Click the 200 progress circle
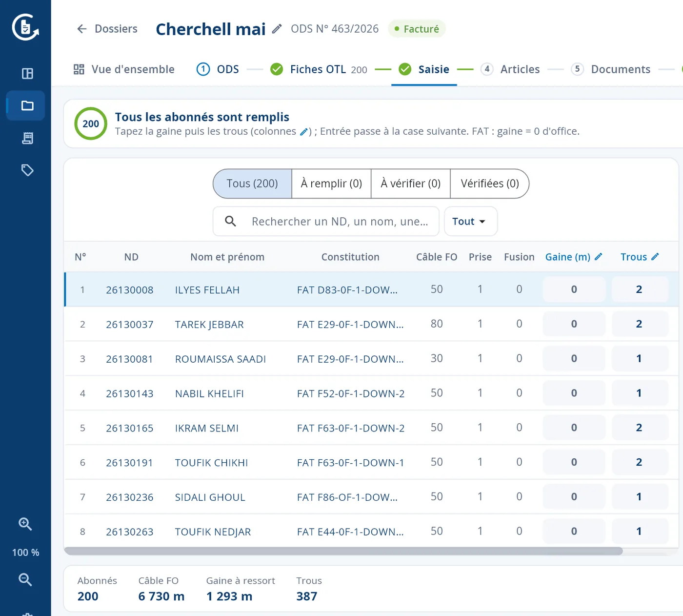 (91, 123)
